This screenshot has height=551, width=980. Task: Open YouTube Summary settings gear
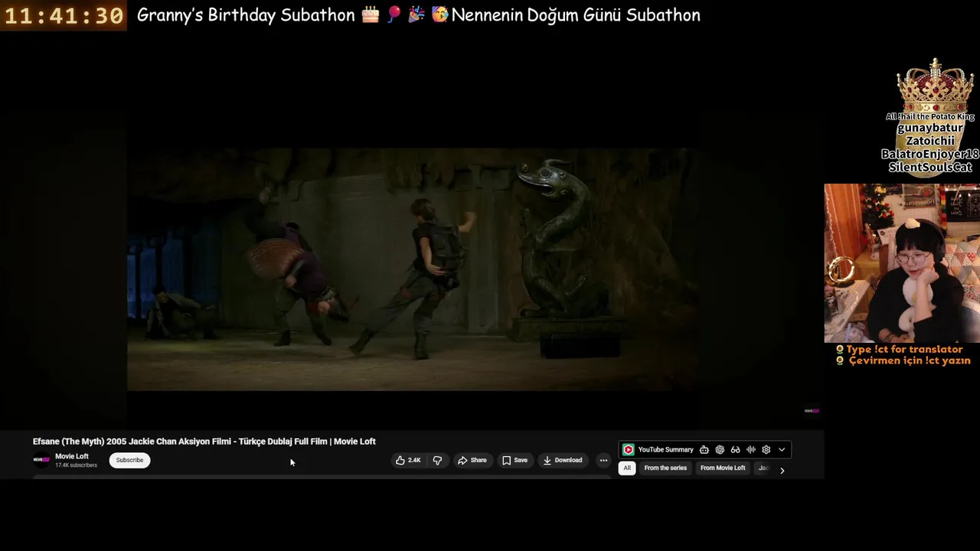click(766, 450)
